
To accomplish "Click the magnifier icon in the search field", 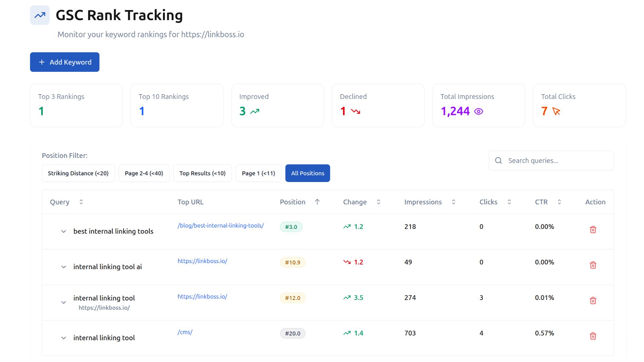I will pyautogui.click(x=498, y=160).
